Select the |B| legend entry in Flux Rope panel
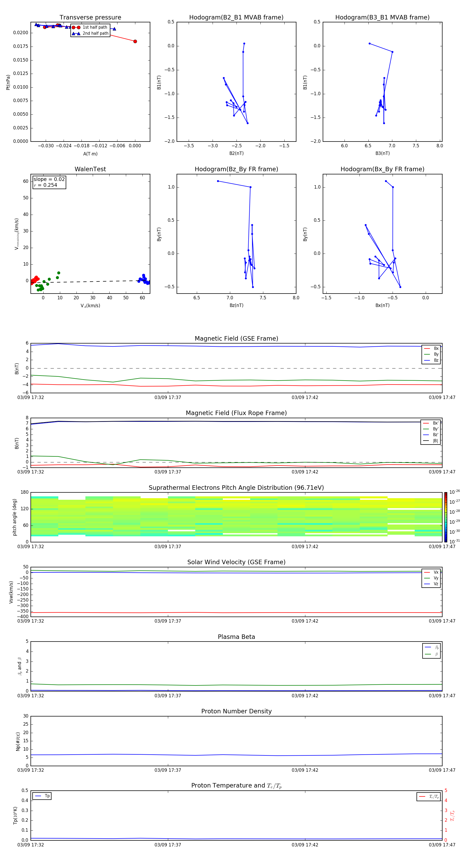 431,441
